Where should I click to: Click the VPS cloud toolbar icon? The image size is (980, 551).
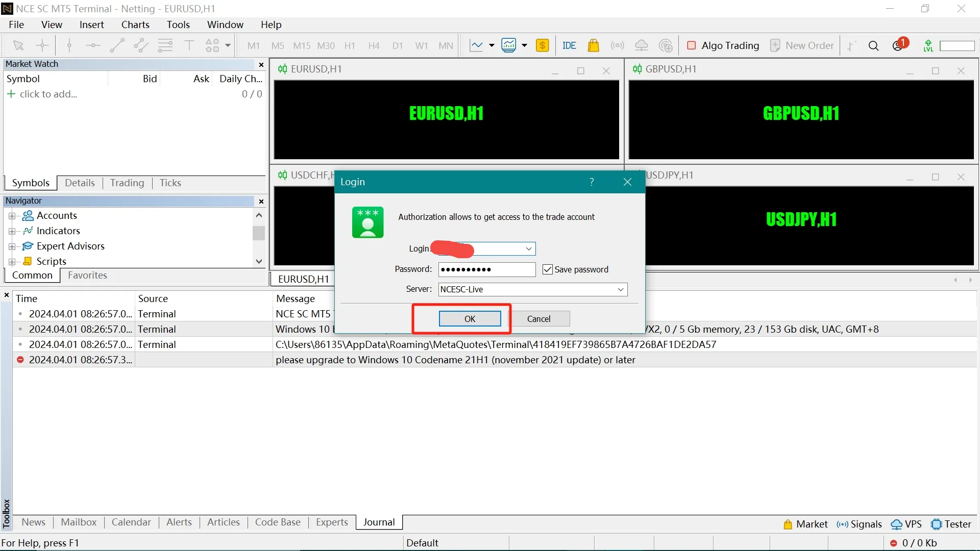point(642,46)
